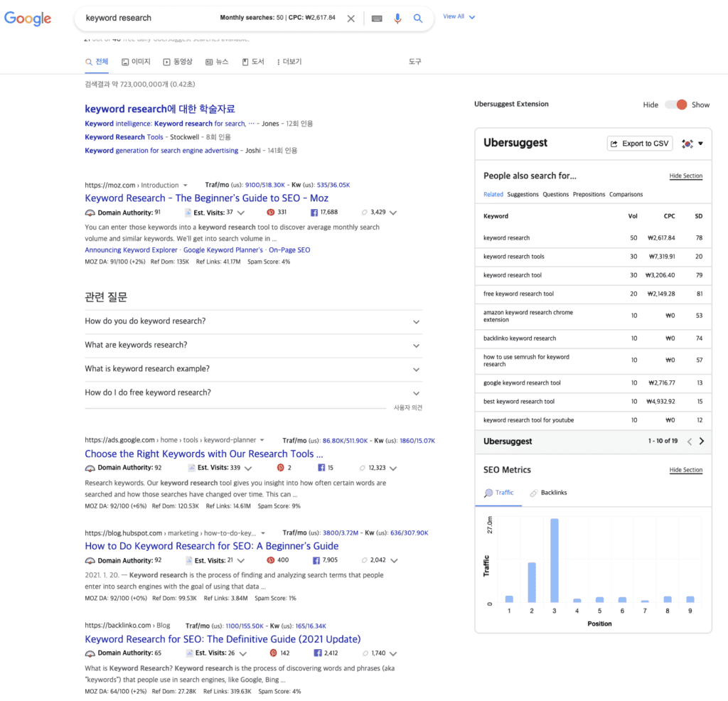Click Facebook share count 17,688 icon
Viewport: 728px width, 701px height.
tap(314, 213)
